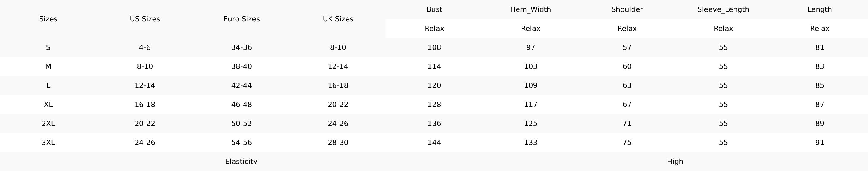The width and height of the screenshot is (868, 171).
Task: Click the UK Sizes column header
Action: tap(338, 19)
